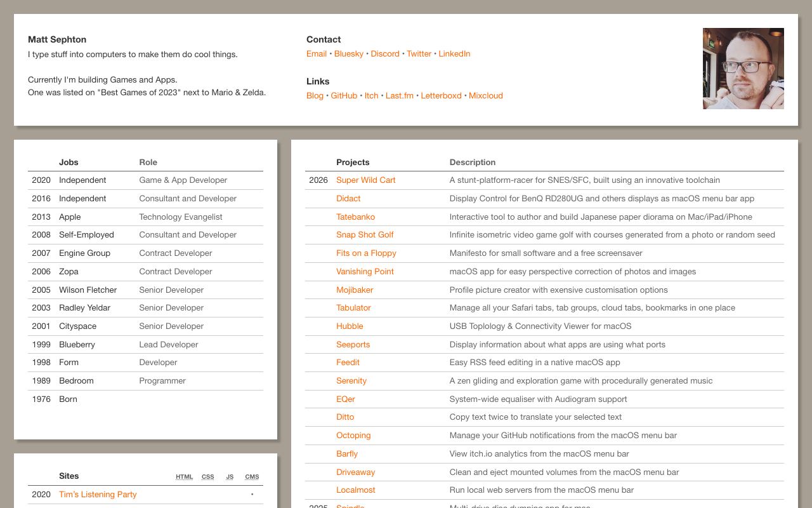
Task: Visit the Seeports project link
Action: pos(353,345)
